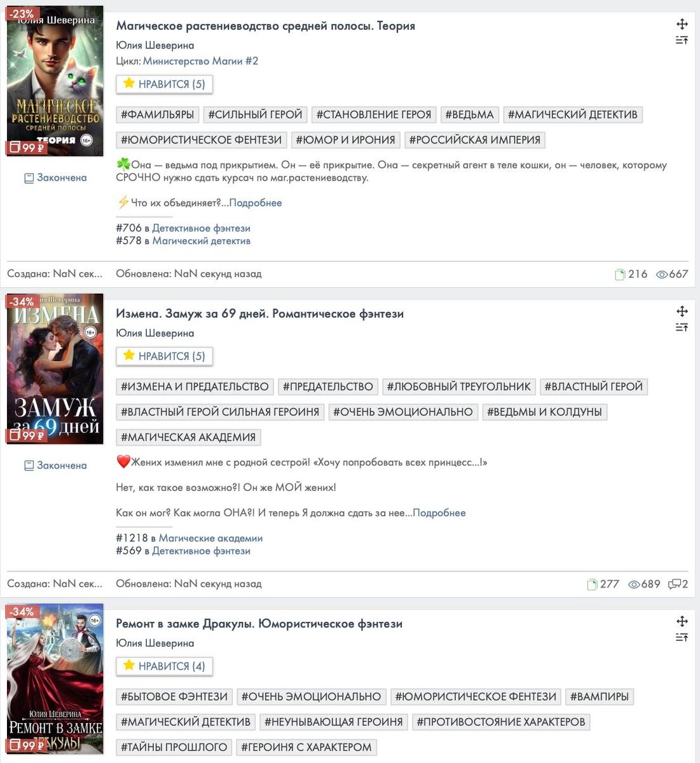Click pages icon showing 216

click(620, 275)
